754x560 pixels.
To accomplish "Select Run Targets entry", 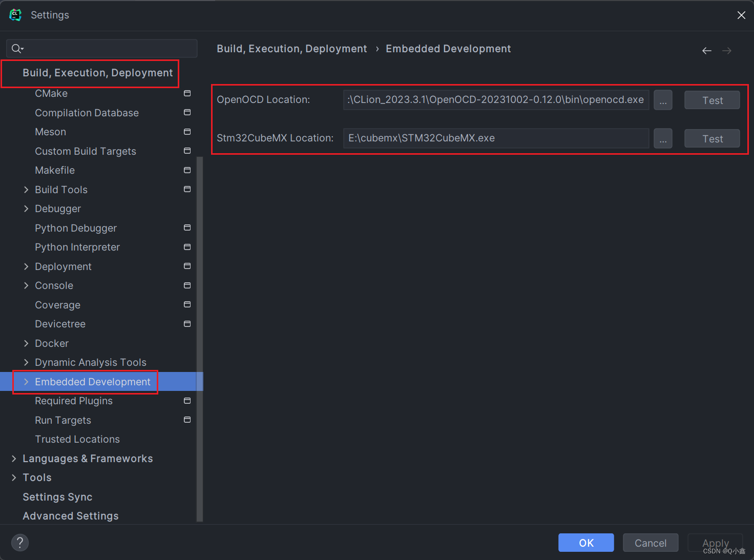I will [63, 420].
